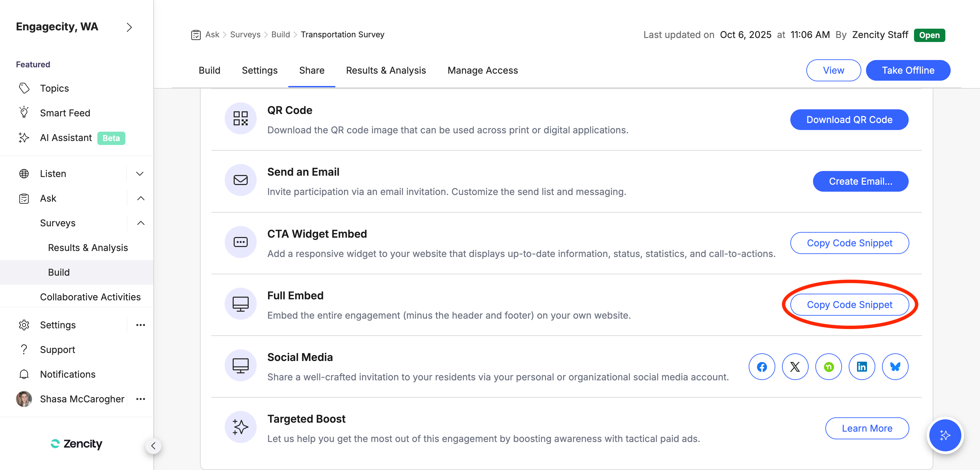980x470 pixels.
Task: Open Settings more options ellipsis
Action: 141,325
